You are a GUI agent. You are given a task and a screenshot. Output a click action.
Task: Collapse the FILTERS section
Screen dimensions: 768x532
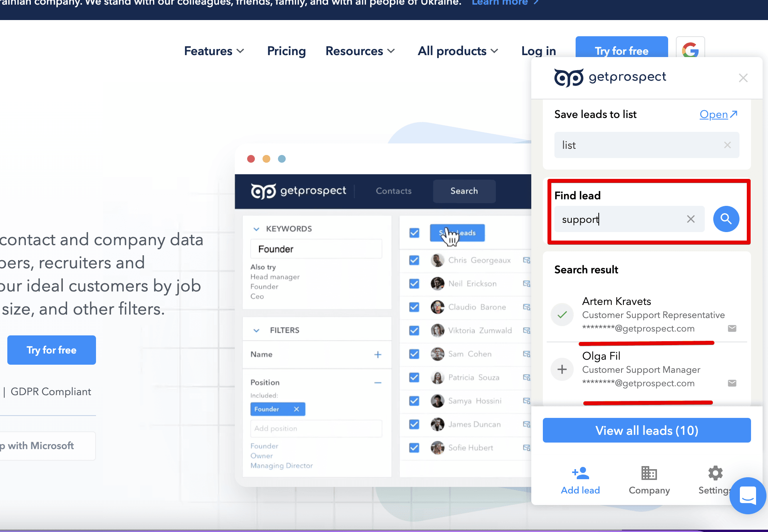pyautogui.click(x=256, y=330)
